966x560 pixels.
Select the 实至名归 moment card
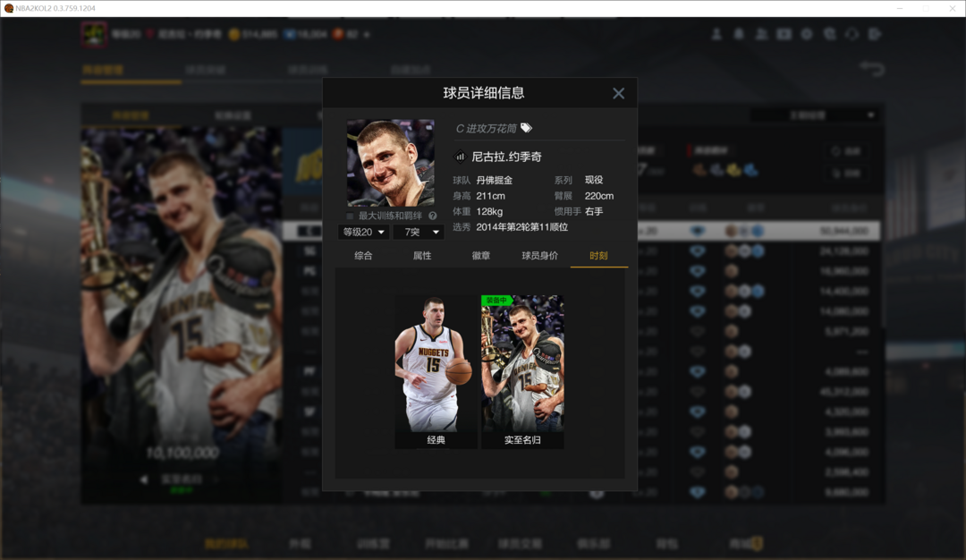tap(522, 371)
